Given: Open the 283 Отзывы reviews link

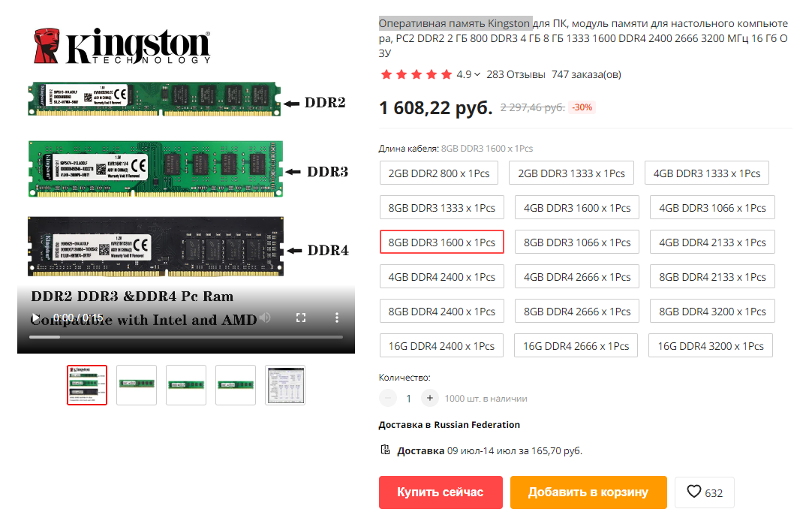Looking at the screenshot, I should click(516, 74).
